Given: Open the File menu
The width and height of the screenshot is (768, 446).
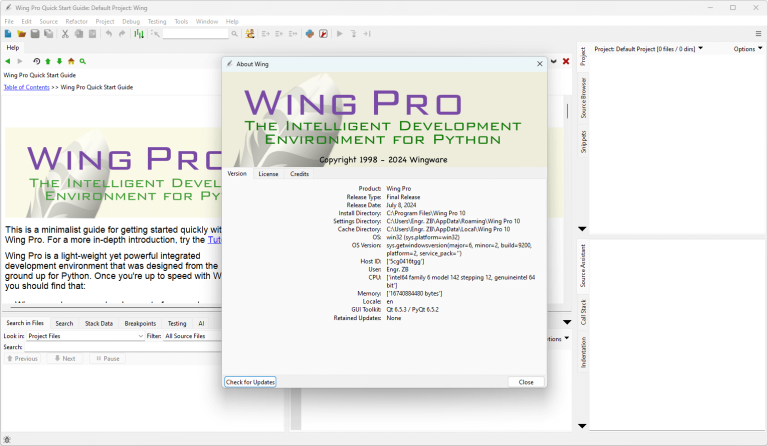Looking at the screenshot, I should tap(9, 22).
